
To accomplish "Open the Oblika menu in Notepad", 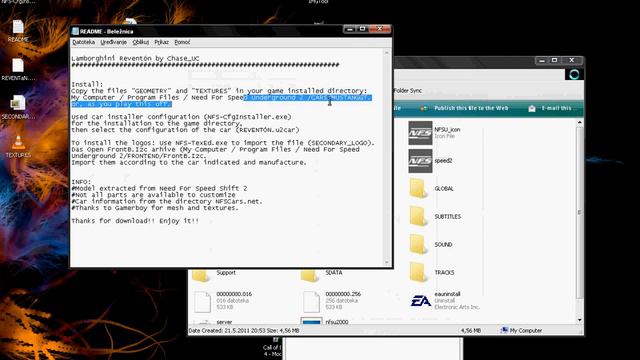I will (x=140, y=42).
